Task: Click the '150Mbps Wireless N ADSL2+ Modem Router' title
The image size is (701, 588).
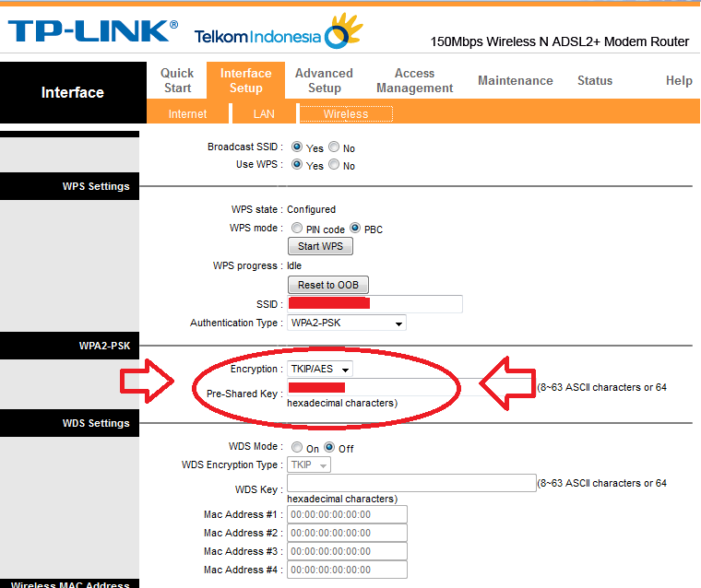Action: (559, 41)
